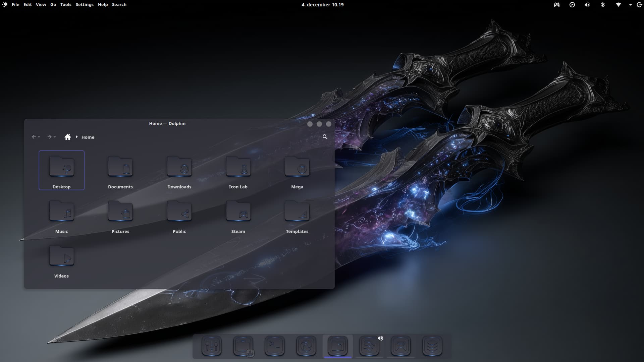This screenshot has width=644, height=362.
Task: Open the game controller app in dock
Action: [x=401, y=346]
